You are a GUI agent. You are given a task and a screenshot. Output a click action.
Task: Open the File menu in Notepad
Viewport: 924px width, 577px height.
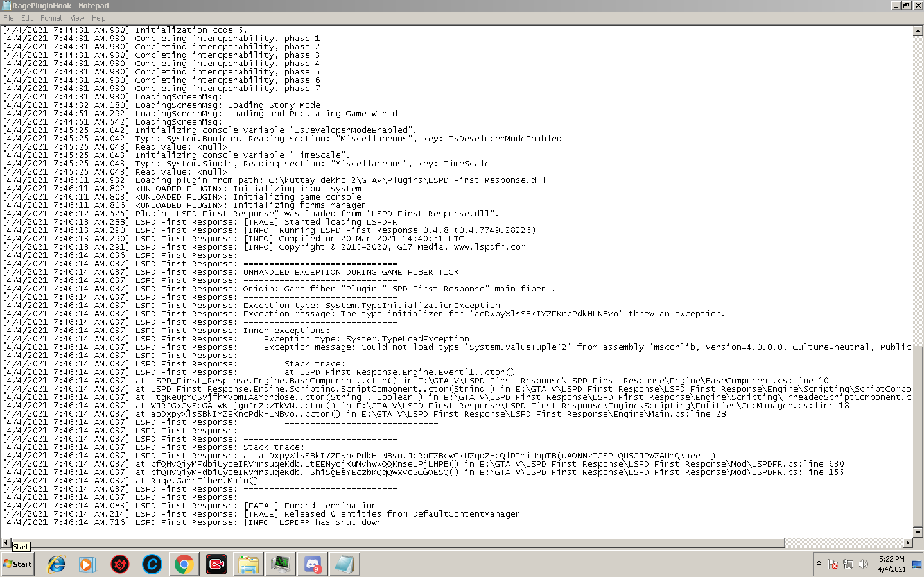click(x=8, y=18)
